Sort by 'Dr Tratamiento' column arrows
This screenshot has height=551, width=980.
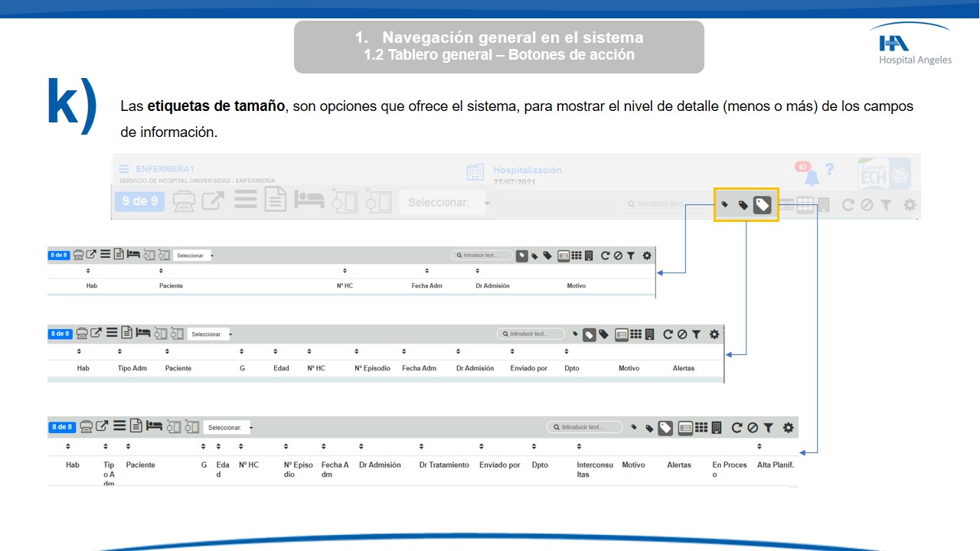tap(421, 447)
